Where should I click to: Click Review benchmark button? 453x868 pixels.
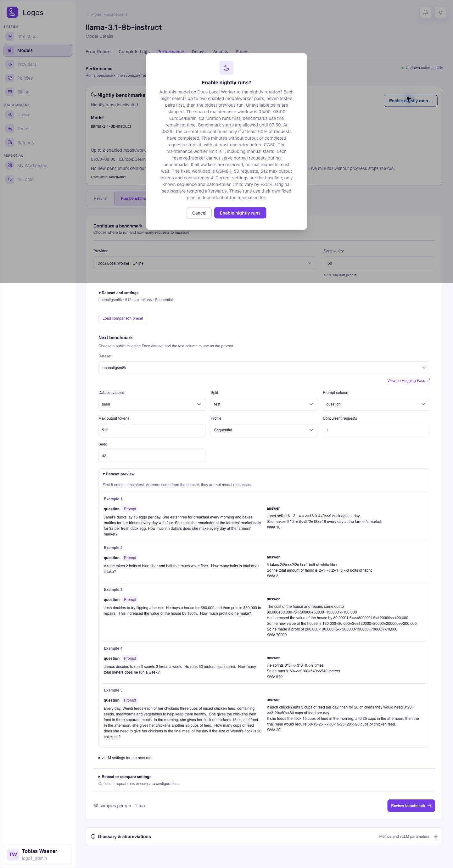411,806
